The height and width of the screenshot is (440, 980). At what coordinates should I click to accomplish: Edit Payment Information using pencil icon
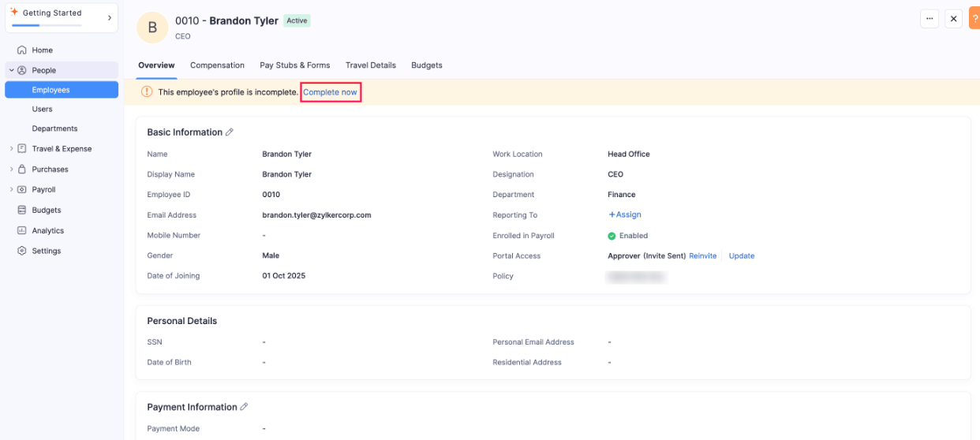pyautogui.click(x=244, y=407)
